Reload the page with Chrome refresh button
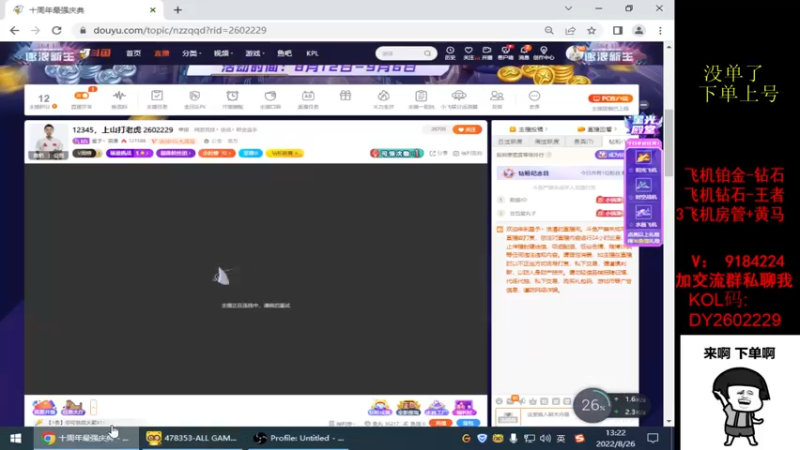 (x=57, y=31)
